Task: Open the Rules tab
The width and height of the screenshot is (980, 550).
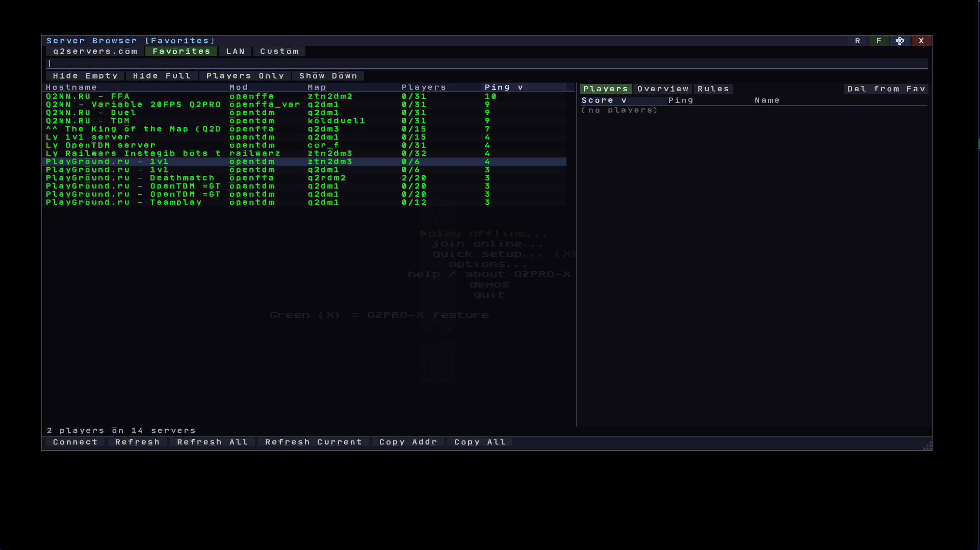Action: (713, 88)
